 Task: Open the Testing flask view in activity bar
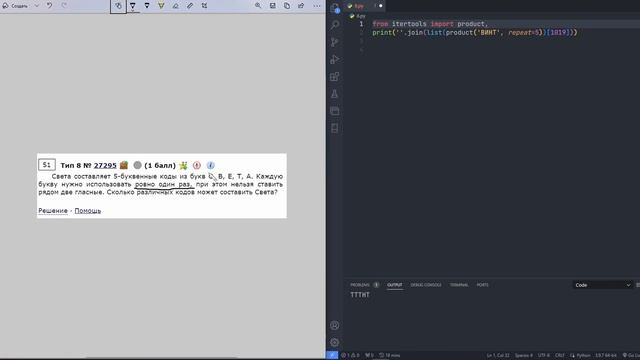[x=335, y=94]
